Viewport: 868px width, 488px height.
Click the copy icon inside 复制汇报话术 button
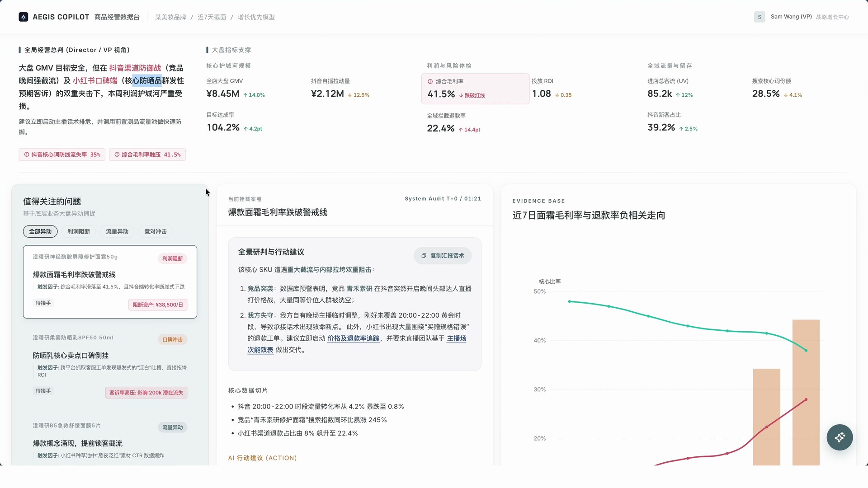pos(424,256)
